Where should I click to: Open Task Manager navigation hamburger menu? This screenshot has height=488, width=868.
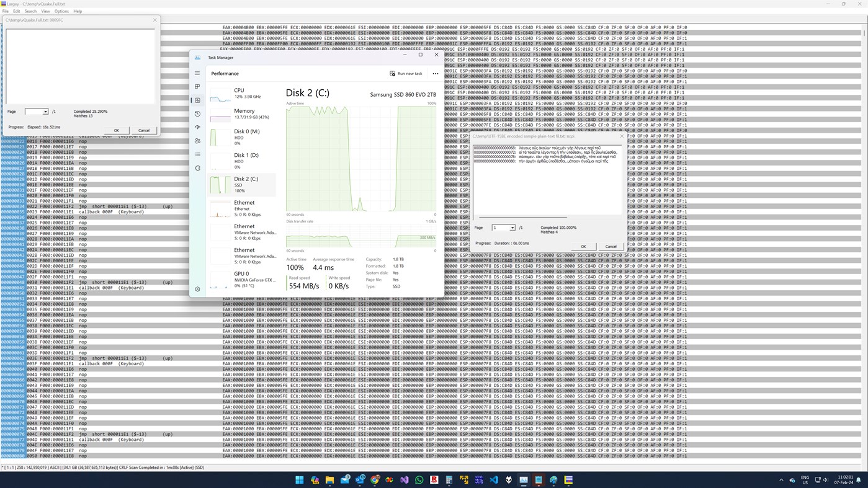[197, 73]
